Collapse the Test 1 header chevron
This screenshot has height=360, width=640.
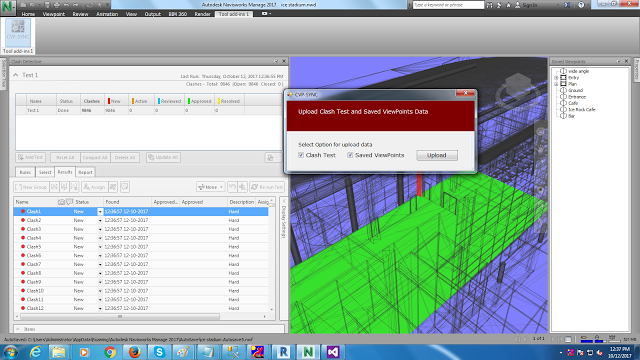[x=16, y=75]
